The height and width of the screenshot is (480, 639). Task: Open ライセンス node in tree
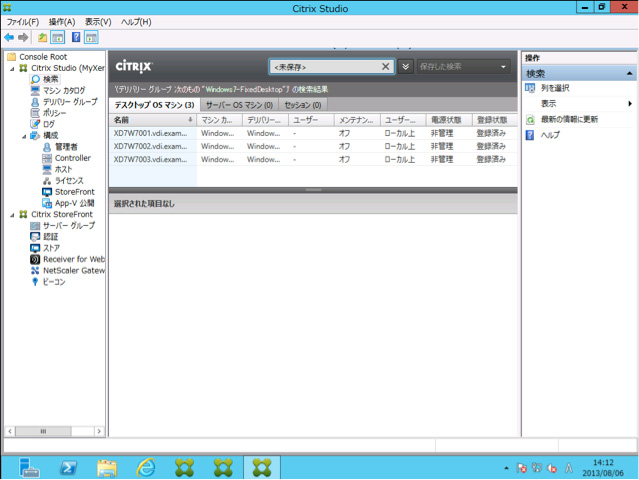coord(69,181)
